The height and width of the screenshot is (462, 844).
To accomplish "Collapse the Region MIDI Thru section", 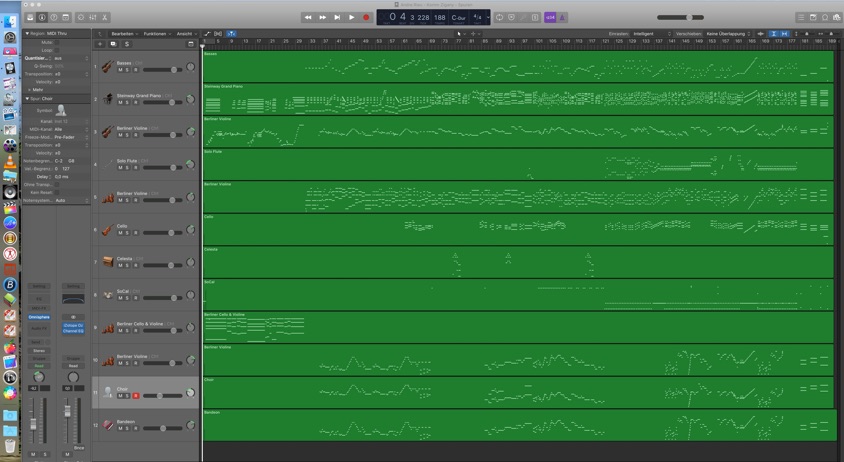I will pos(27,33).
